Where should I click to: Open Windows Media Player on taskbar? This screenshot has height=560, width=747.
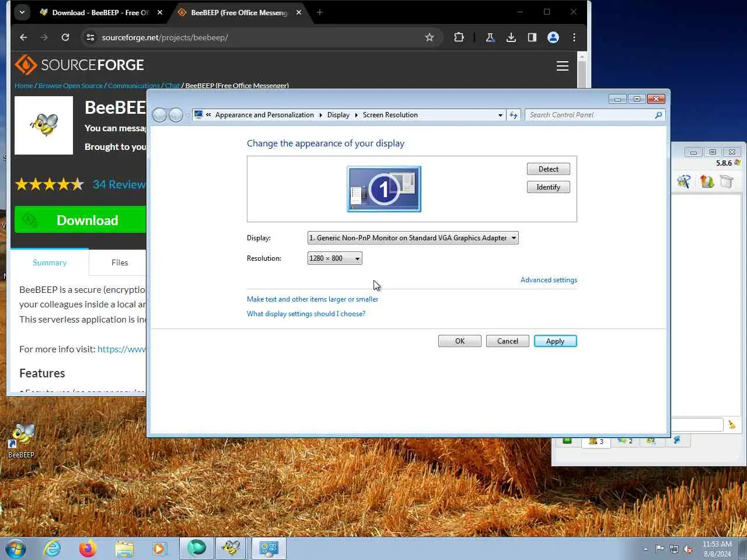tap(159, 548)
